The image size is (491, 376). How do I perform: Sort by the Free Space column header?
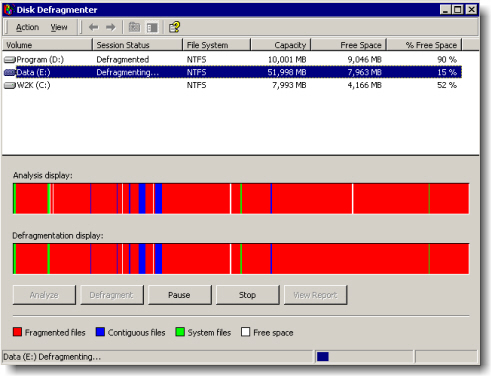coord(349,45)
